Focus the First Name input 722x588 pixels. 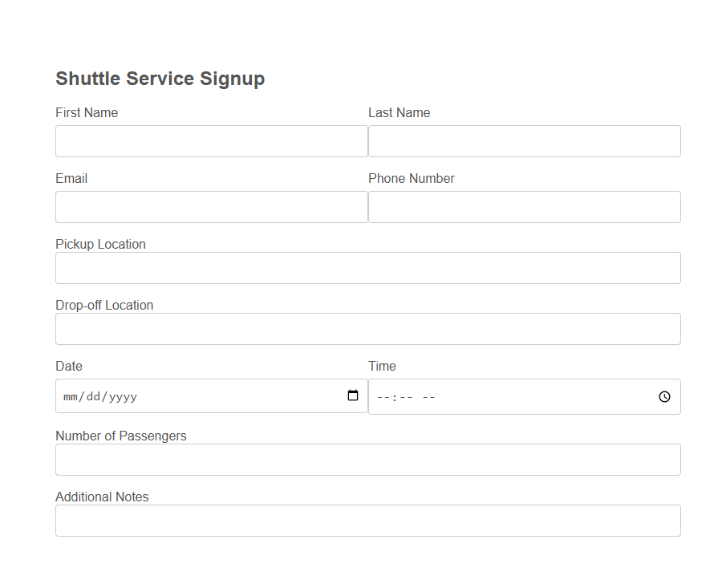click(211, 140)
